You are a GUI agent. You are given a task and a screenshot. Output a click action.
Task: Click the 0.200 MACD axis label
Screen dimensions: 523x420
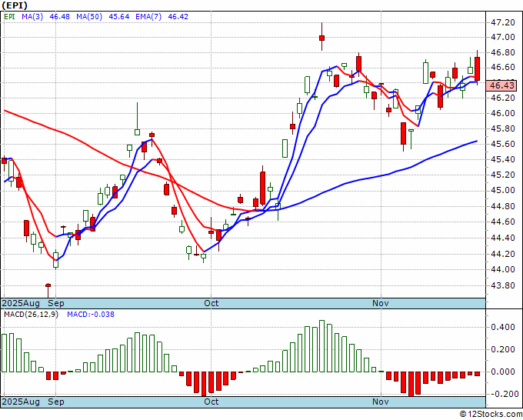[503, 349]
